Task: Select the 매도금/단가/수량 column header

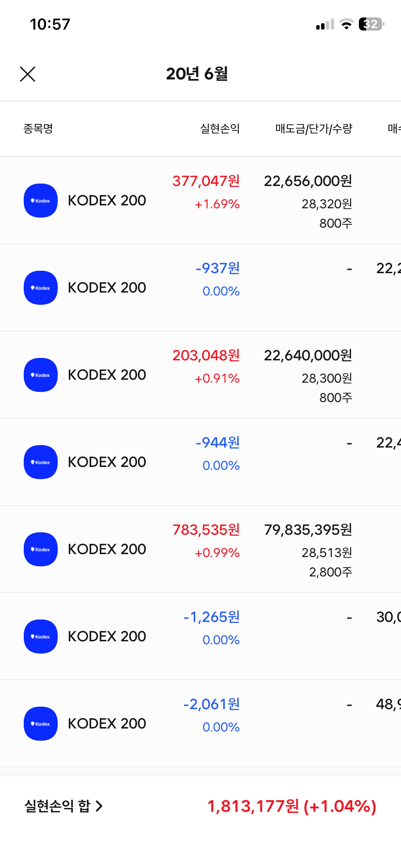Action: tap(314, 129)
